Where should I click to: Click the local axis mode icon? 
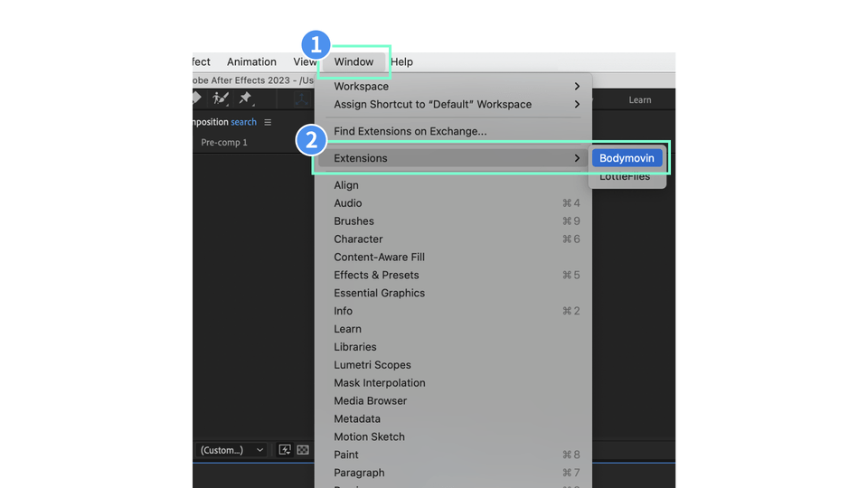pyautogui.click(x=301, y=99)
